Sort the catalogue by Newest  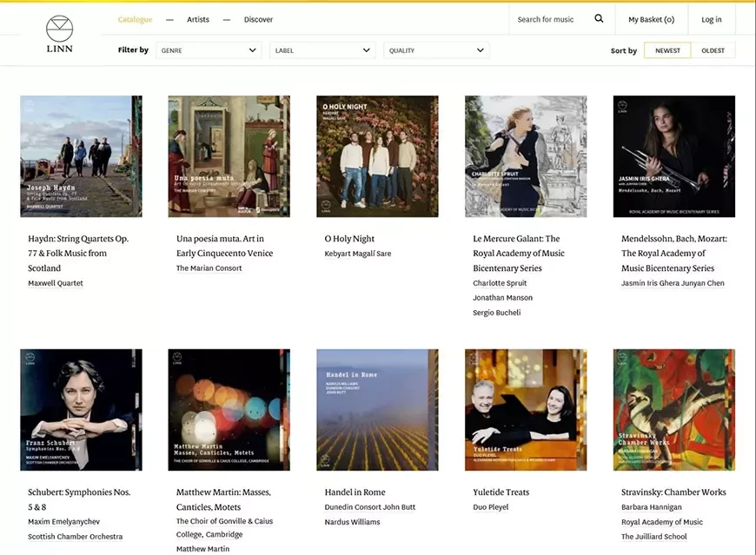pos(667,50)
